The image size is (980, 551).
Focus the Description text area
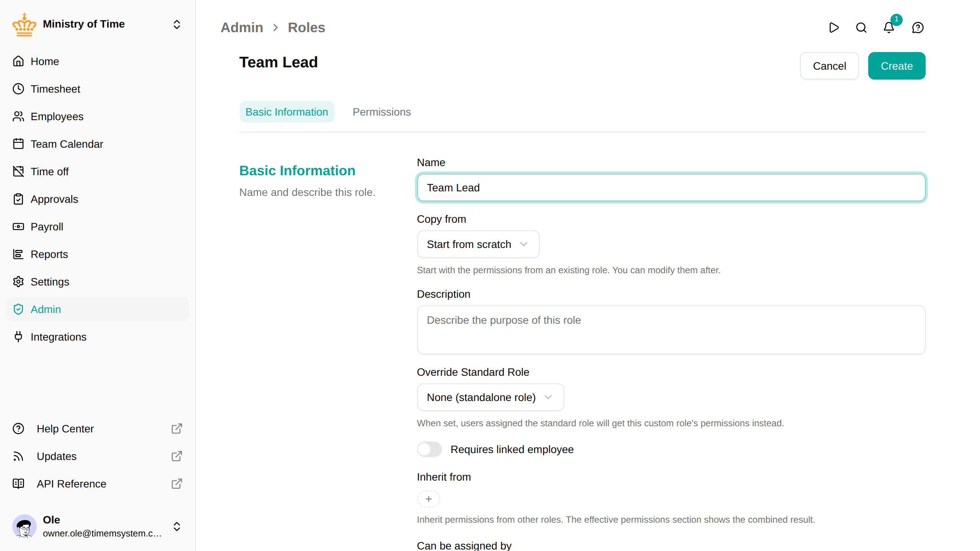coord(671,330)
